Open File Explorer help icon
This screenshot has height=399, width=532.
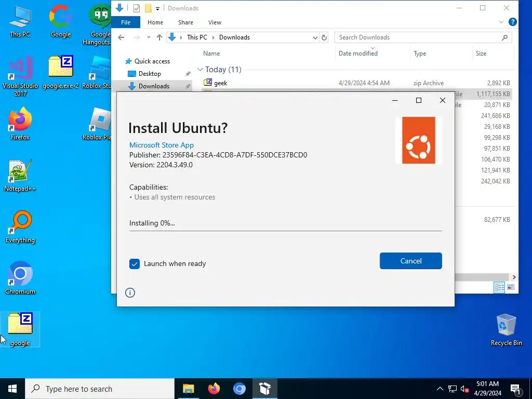pos(513,22)
